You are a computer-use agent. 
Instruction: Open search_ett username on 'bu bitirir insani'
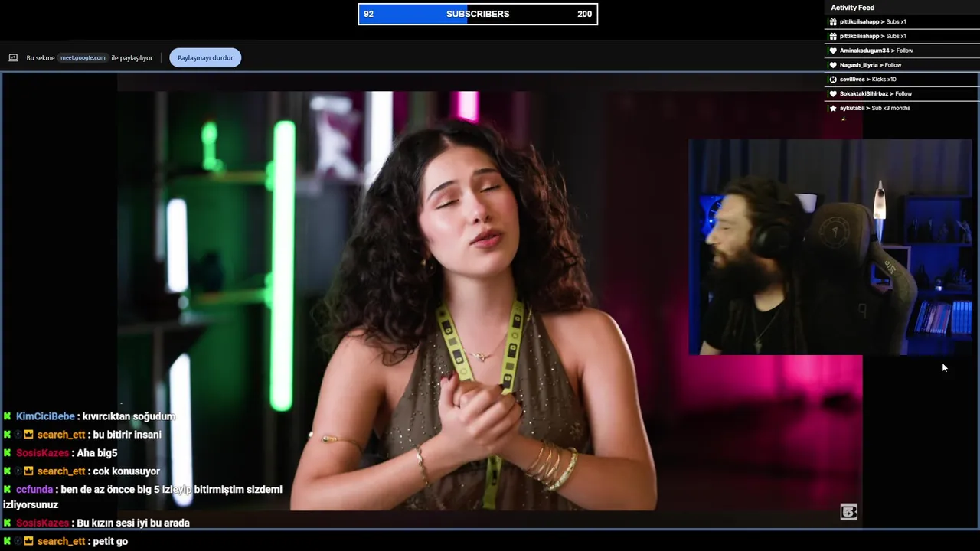pos(61,435)
